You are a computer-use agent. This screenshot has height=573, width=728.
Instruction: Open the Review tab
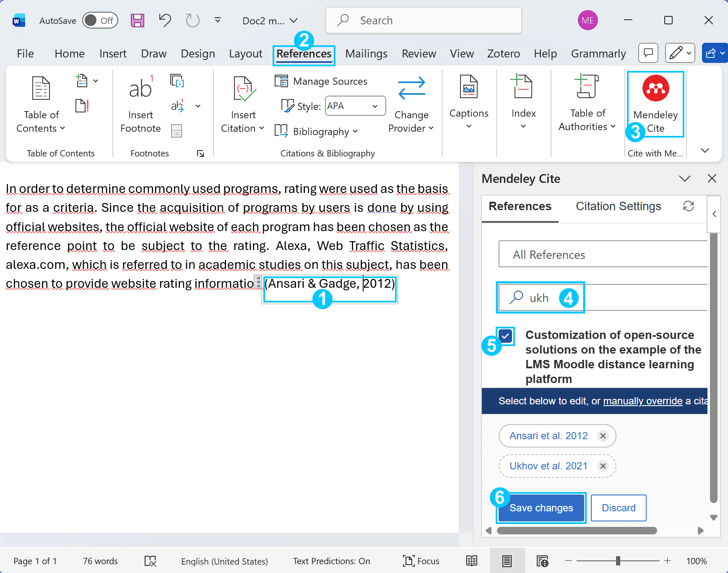[x=419, y=54]
